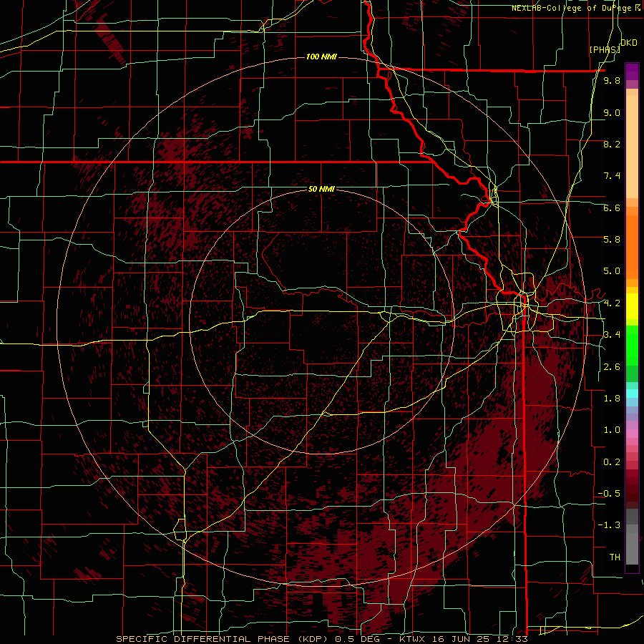
Task: Click the 1.0 value on color scale
Action: point(612,430)
